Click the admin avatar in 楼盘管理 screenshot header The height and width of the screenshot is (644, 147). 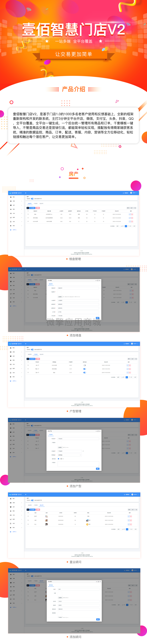coord(131,193)
